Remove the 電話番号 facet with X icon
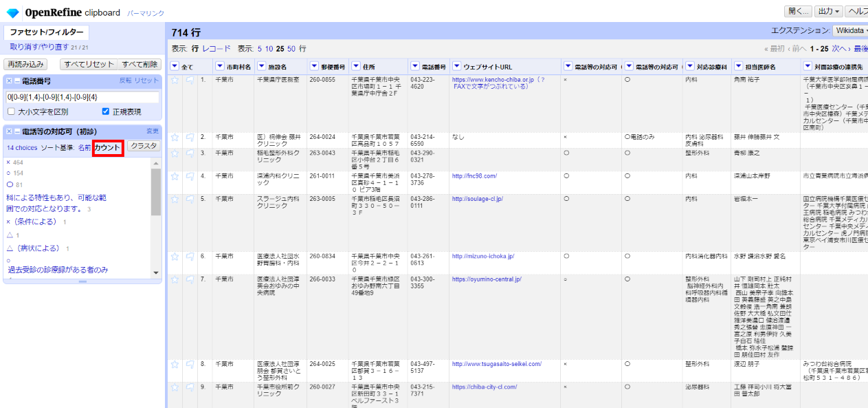The image size is (868, 408). point(9,81)
